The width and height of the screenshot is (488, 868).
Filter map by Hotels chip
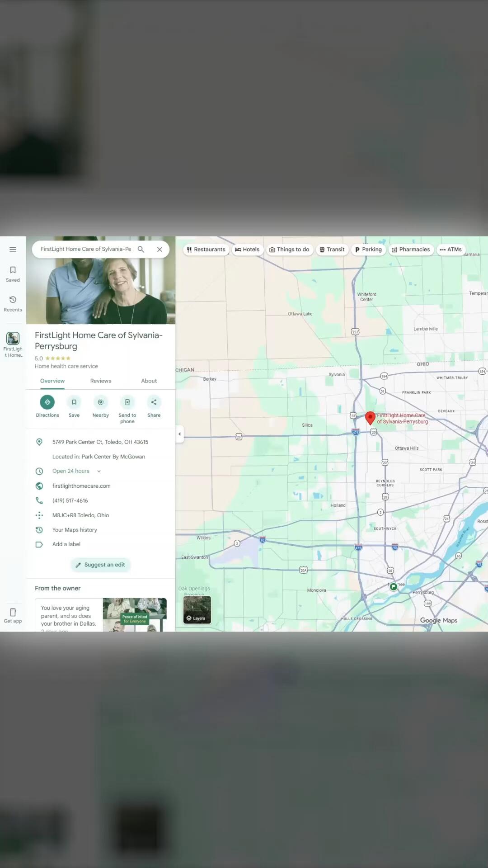(247, 250)
